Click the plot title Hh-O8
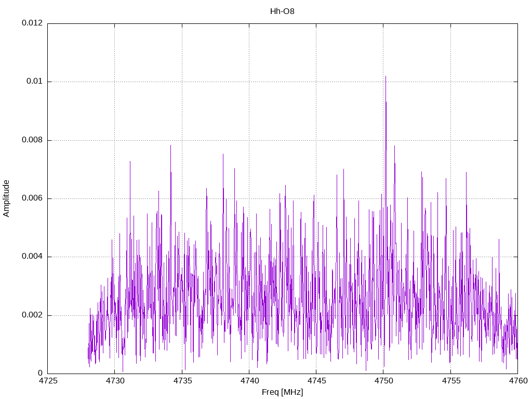Image resolution: width=532 pixels, height=399 pixels. click(x=282, y=11)
